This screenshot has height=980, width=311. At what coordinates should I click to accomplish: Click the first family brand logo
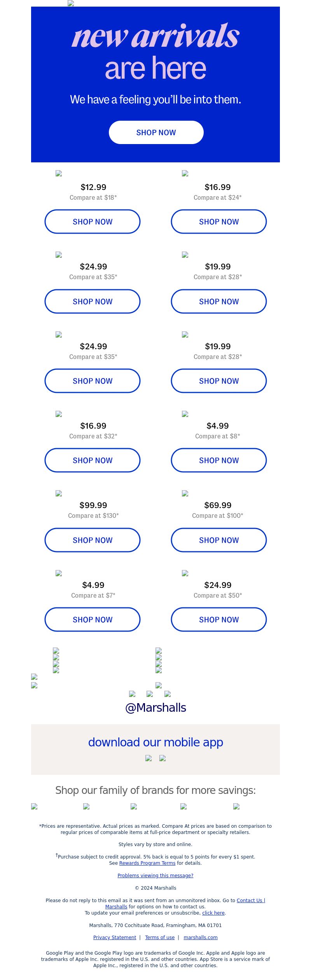tap(34, 807)
